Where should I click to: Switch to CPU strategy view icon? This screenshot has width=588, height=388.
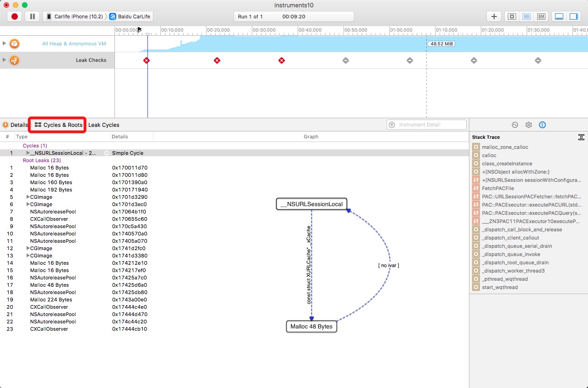click(512, 16)
